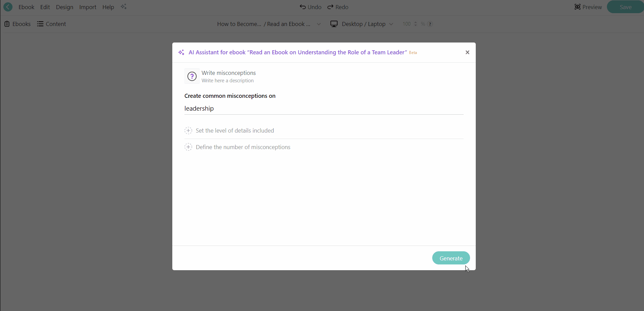The image size is (644, 311).
Task: Expand Define the number of misconceptions
Action: click(x=188, y=147)
